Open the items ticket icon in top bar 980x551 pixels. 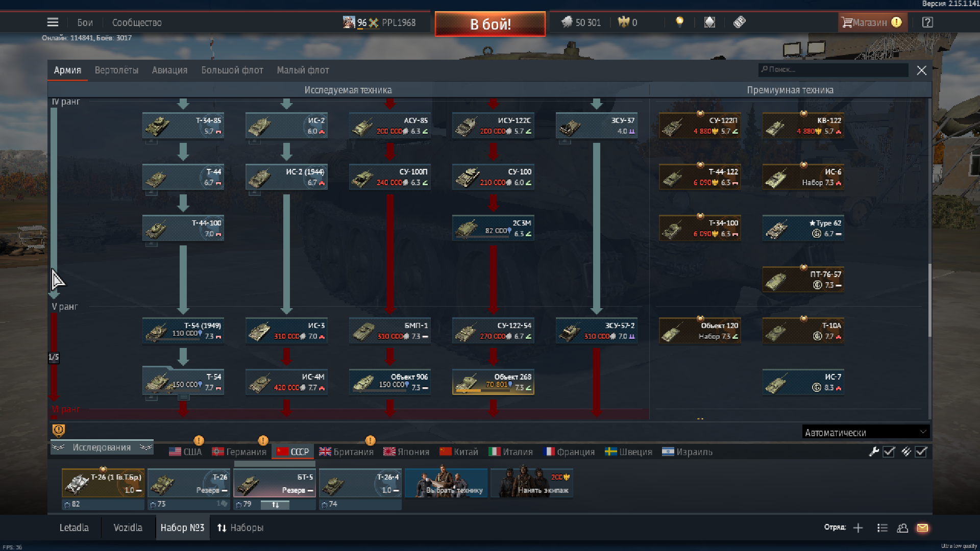pos(740,22)
